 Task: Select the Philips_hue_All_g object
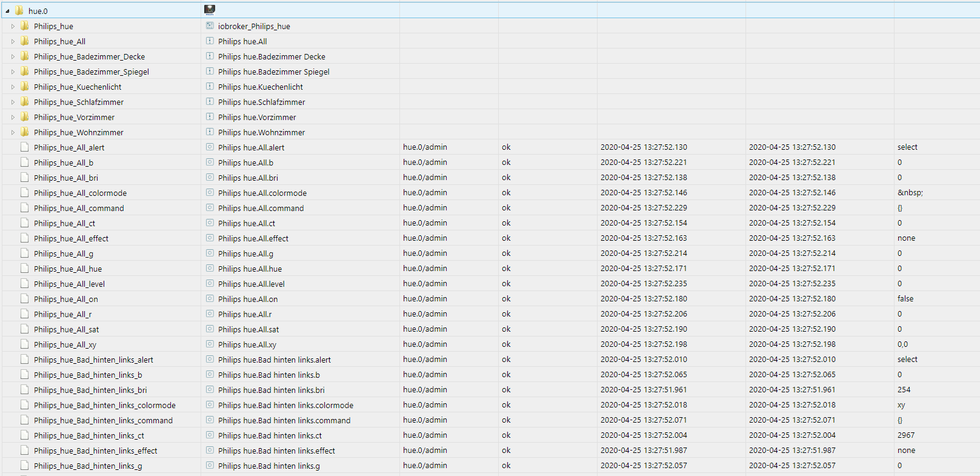point(64,253)
